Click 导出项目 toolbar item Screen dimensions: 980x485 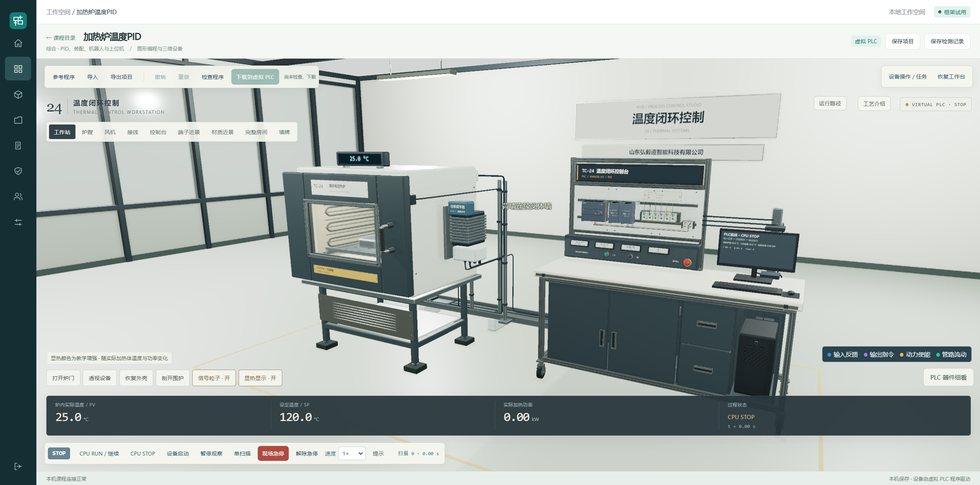click(x=121, y=77)
